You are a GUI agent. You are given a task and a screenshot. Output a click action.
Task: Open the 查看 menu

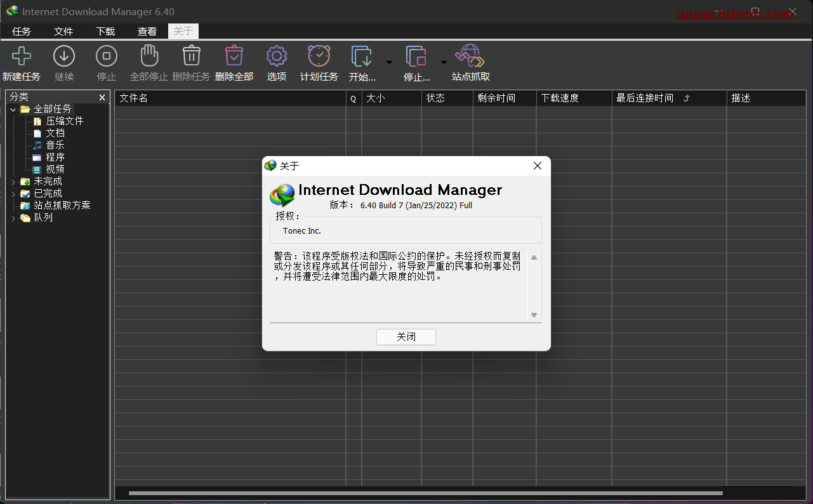click(x=147, y=31)
